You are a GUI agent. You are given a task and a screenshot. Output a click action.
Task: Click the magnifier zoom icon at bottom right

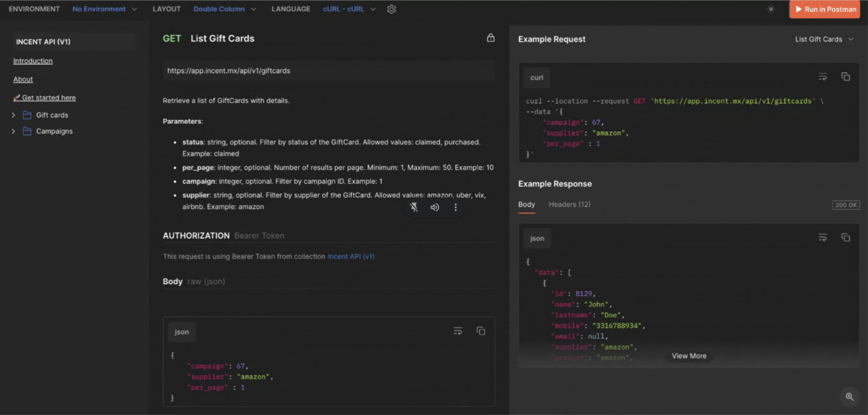pos(849,396)
